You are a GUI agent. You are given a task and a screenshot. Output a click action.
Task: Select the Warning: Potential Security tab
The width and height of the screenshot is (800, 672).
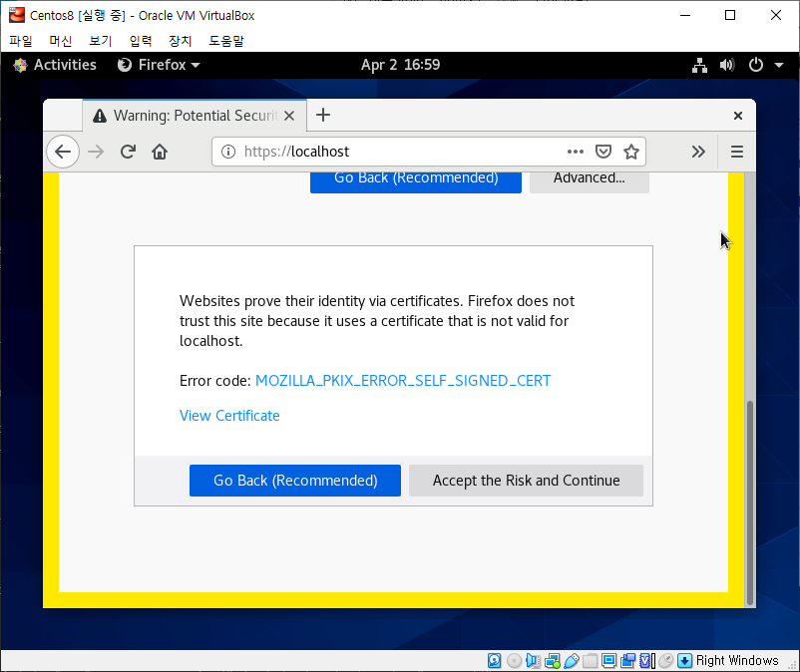point(194,116)
